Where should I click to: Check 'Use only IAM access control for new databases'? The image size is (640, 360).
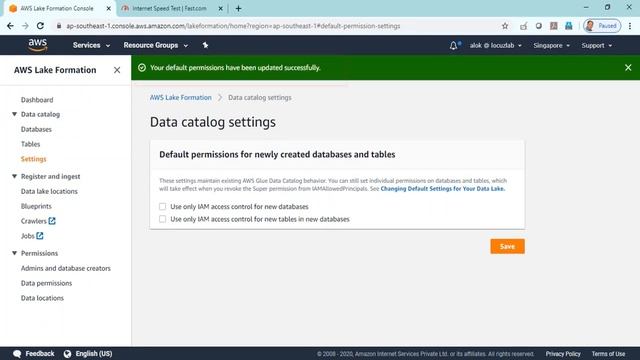(162, 207)
